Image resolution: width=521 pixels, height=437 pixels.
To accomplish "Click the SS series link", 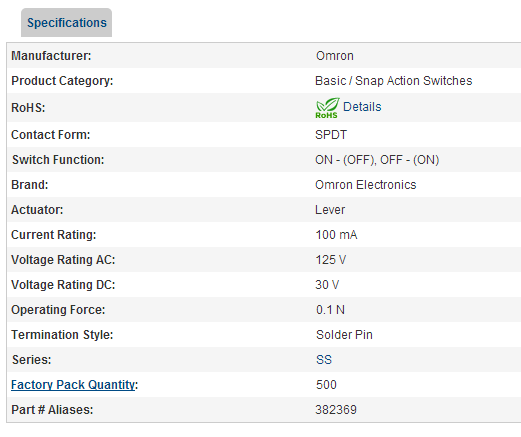I will click(324, 360).
